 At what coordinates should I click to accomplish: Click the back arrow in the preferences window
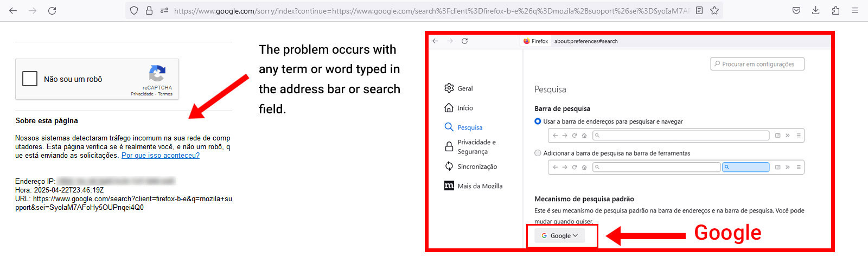point(435,41)
